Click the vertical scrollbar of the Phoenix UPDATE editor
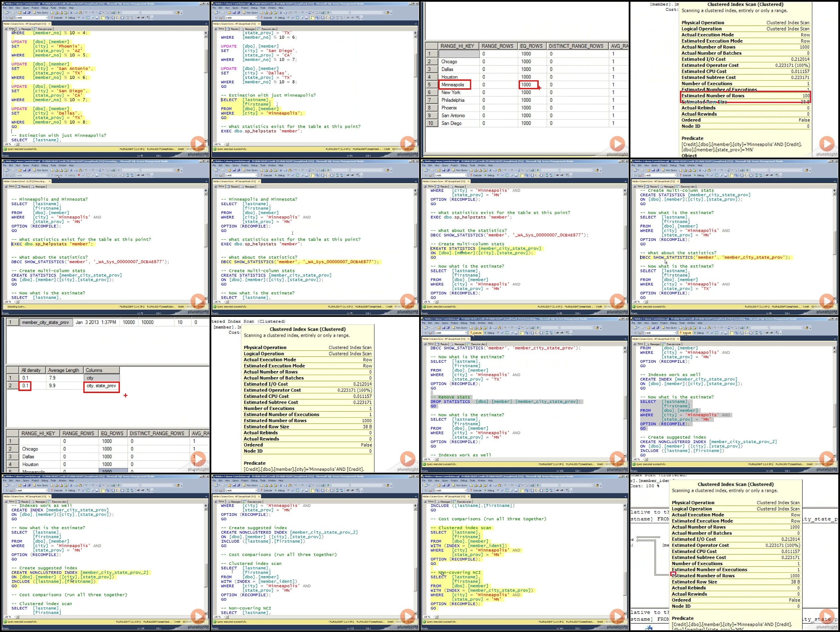The height and width of the screenshot is (632, 840). tap(206, 87)
